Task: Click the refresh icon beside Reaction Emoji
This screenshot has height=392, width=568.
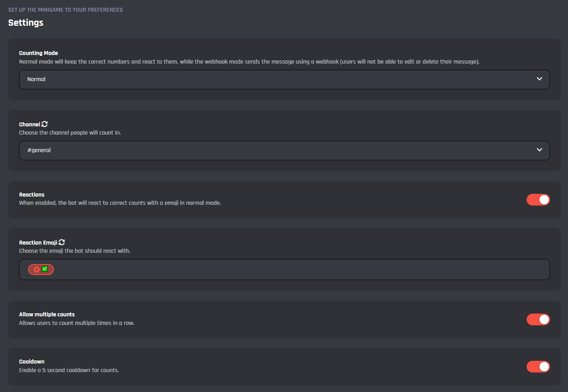Action: point(62,242)
